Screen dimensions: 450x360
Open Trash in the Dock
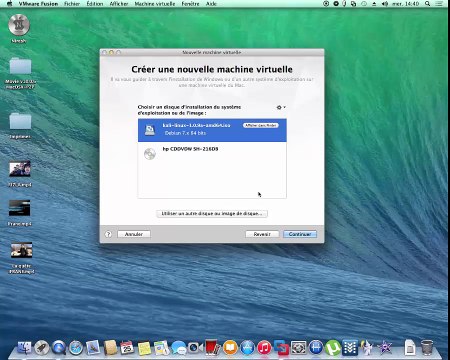427,347
